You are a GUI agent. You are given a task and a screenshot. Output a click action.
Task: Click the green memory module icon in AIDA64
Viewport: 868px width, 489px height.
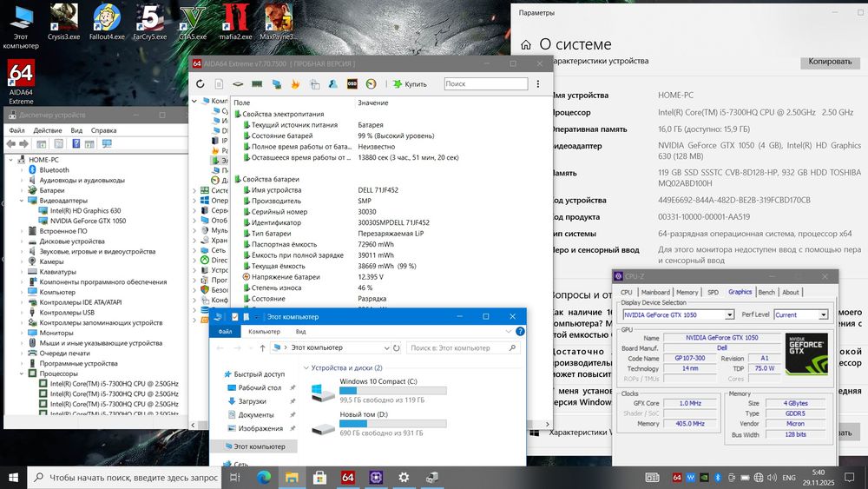tap(257, 84)
